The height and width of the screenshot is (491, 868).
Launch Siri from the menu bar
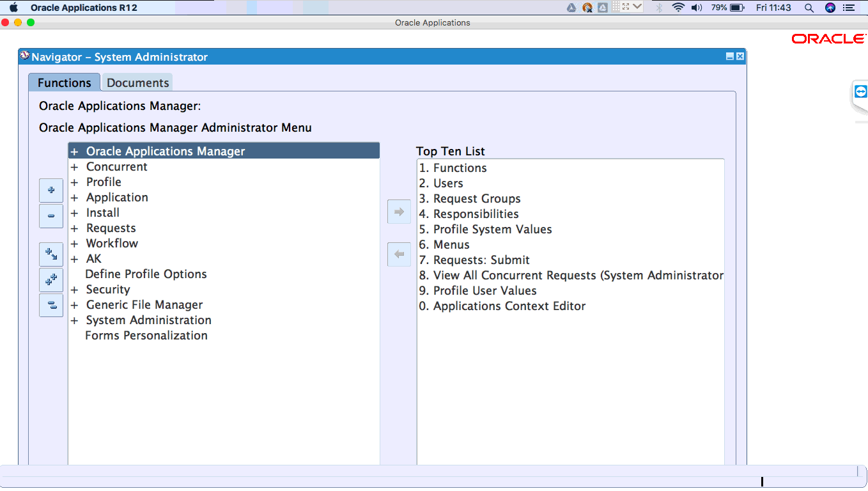click(x=830, y=8)
